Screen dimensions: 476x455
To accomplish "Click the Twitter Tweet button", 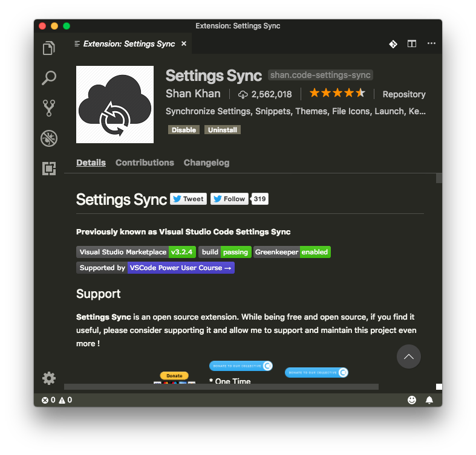I will 188,199.
